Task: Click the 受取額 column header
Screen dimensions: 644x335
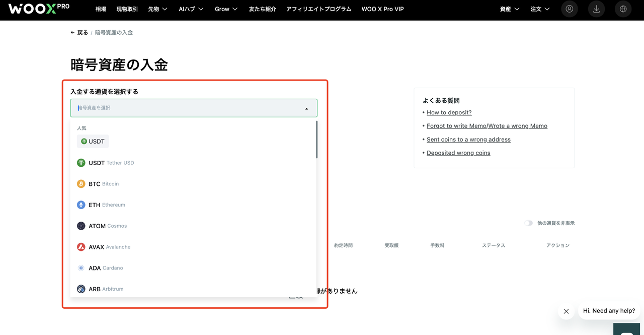Action: point(391,245)
